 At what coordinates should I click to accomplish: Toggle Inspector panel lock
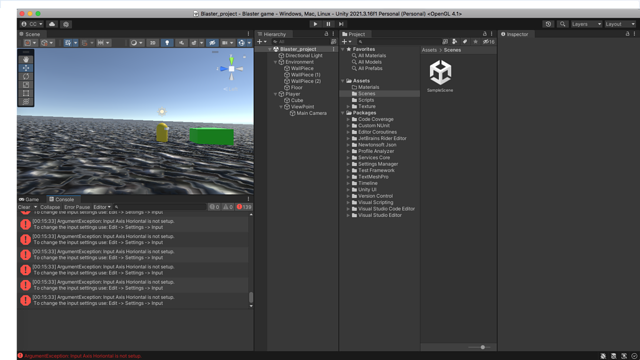click(627, 34)
